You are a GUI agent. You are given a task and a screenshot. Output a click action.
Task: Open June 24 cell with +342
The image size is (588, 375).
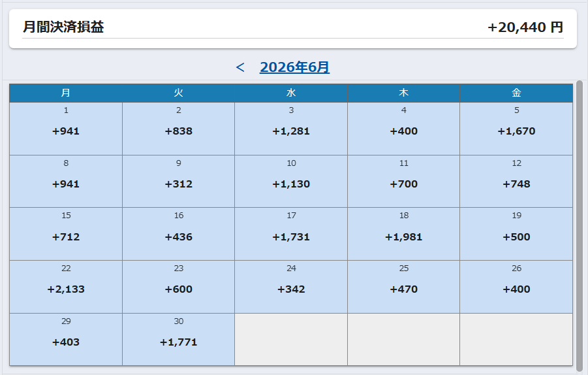[x=291, y=287]
